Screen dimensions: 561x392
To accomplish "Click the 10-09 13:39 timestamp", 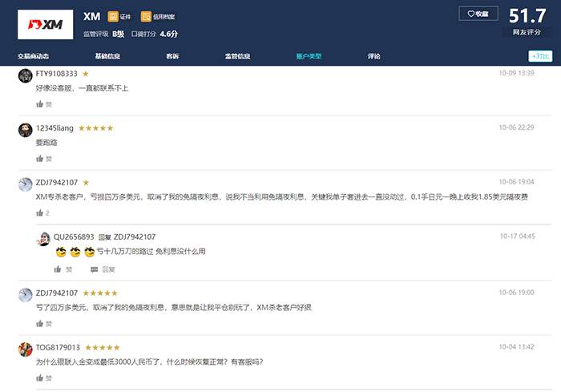I will 516,73.
